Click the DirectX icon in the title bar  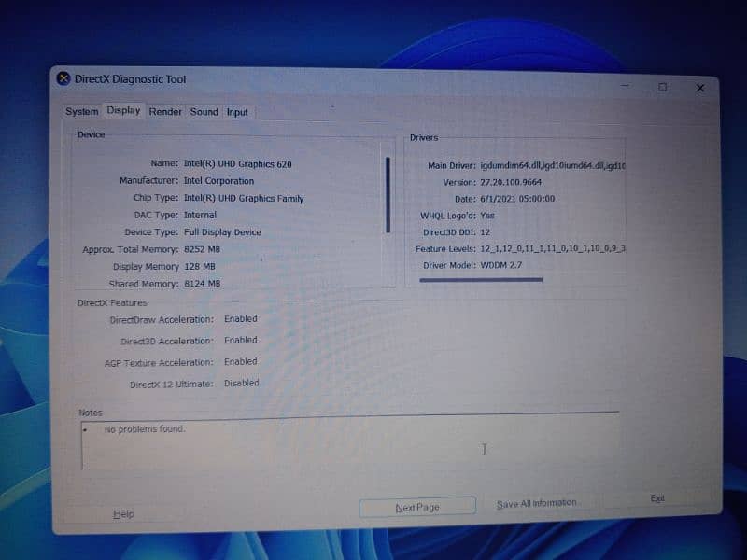63,79
